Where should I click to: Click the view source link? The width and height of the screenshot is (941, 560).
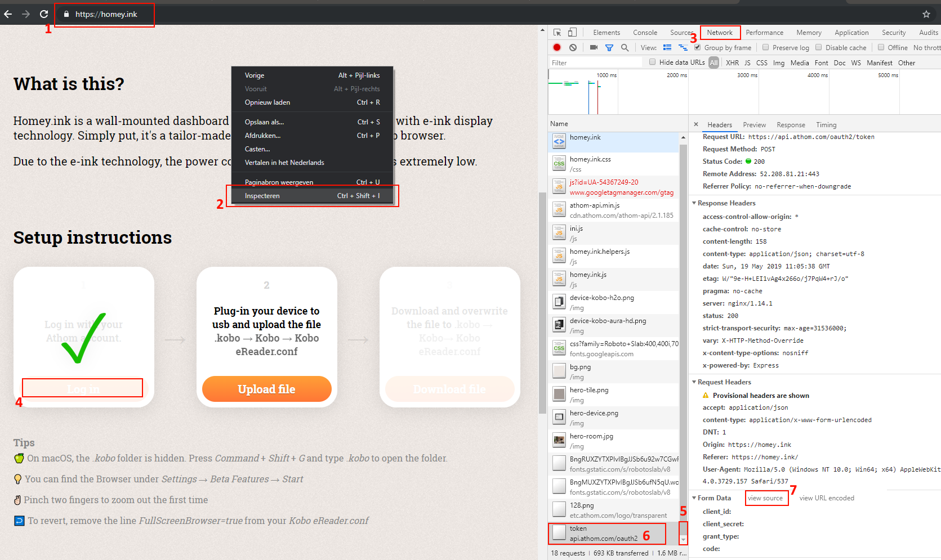pos(765,498)
